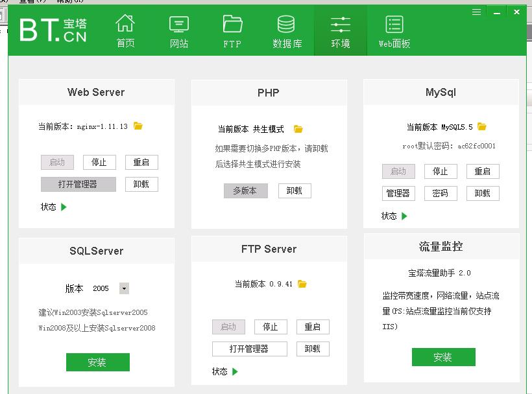
Task: Restart FTP Server with 重启
Action: click(313, 327)
